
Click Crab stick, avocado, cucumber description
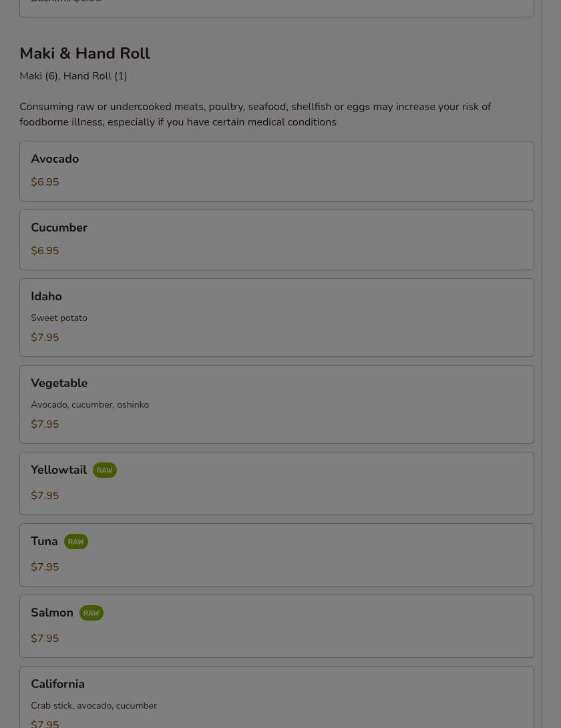(93, 706)
